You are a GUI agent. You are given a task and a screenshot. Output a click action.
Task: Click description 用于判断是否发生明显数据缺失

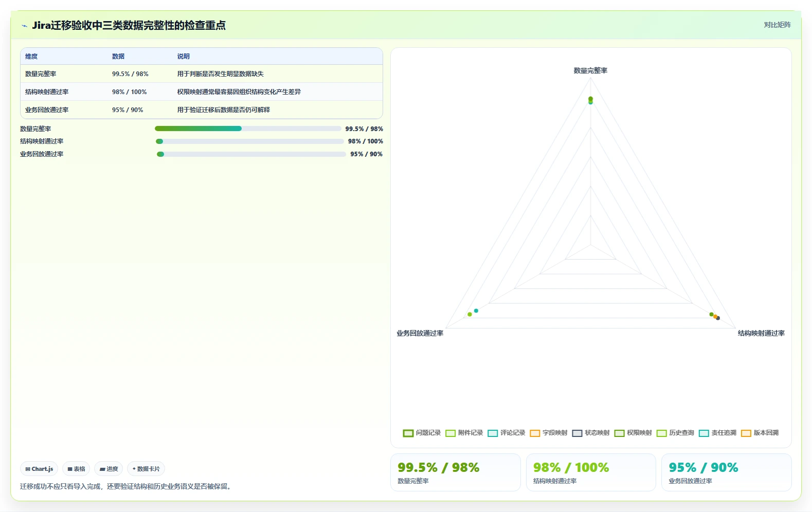[221, 74]
